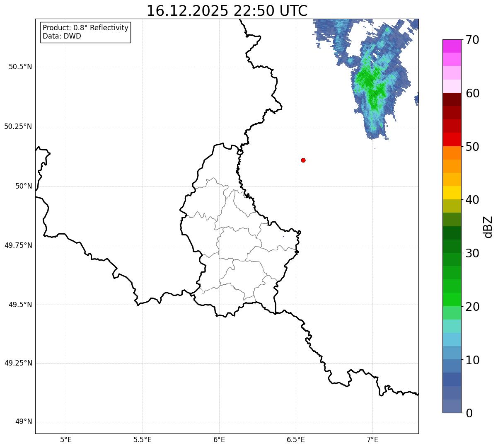Click the "Data: DWD" label
This screenshot has height=448, width=498.
(x=62, y=36)
